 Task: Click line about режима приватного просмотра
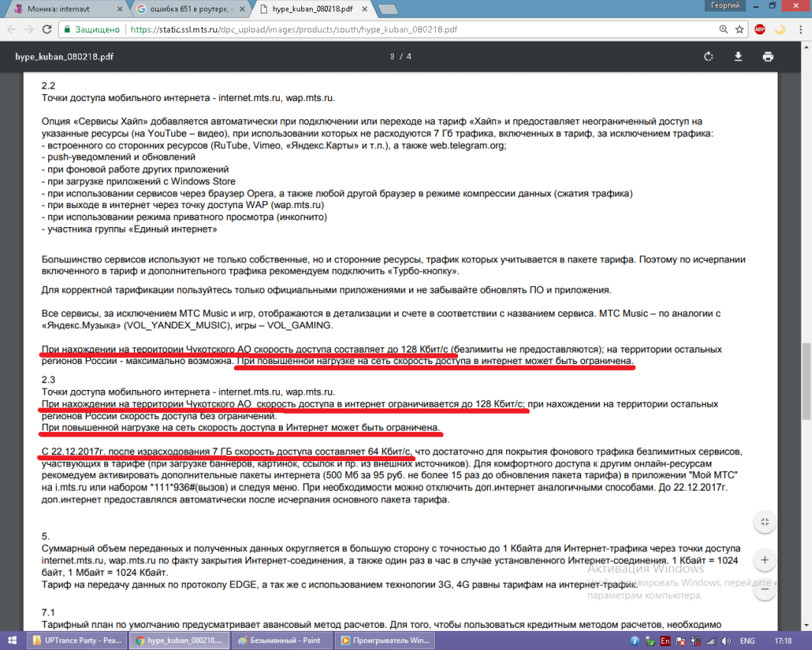[184, 217]
